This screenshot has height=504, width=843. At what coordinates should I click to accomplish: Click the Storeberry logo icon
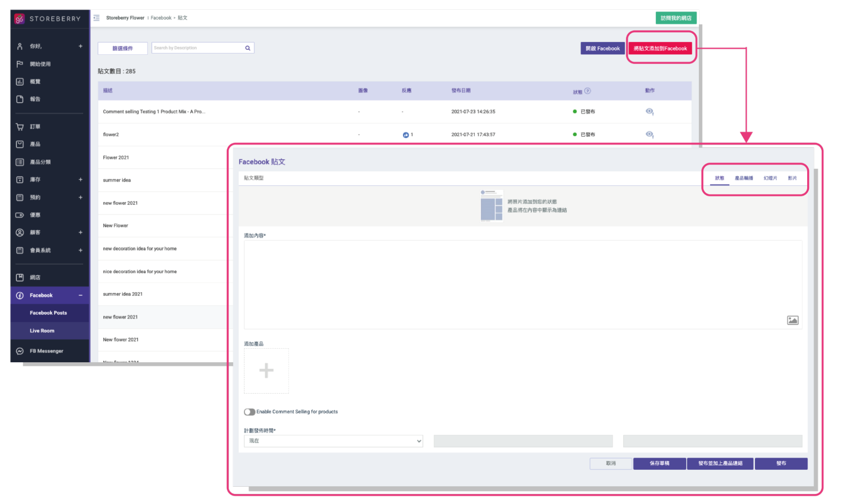pos(19,19)
